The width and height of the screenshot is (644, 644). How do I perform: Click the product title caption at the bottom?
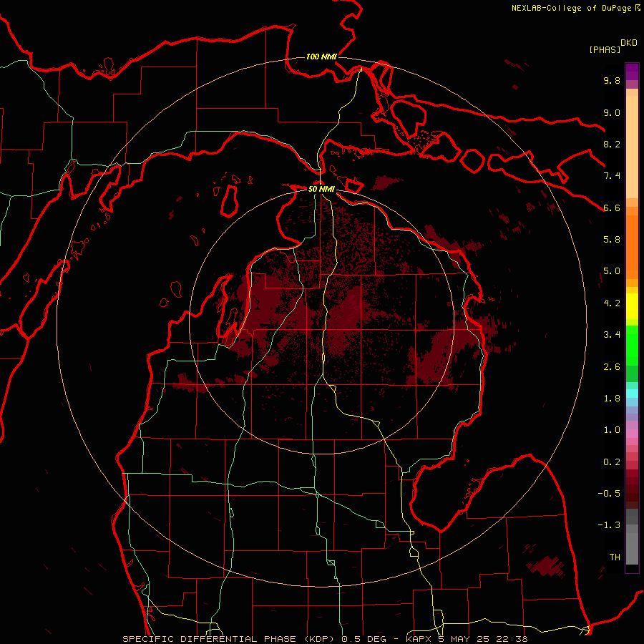click(x=325, y=639)
